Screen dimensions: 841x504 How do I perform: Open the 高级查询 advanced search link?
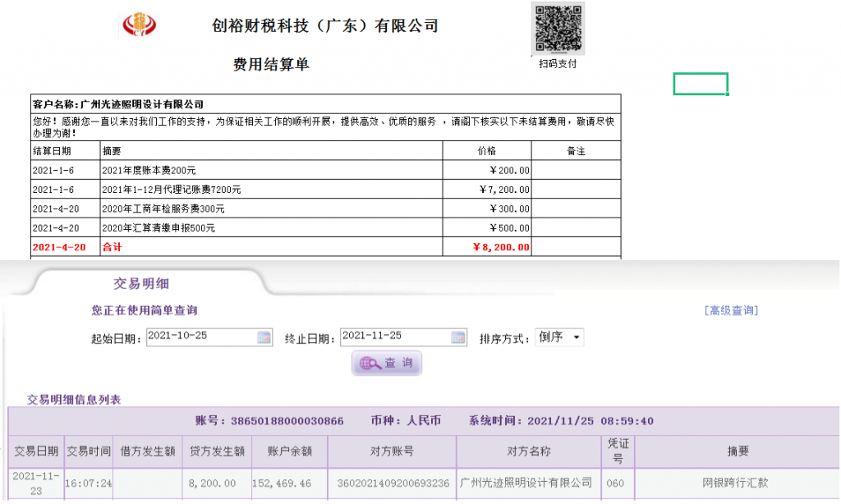point(731,310)
